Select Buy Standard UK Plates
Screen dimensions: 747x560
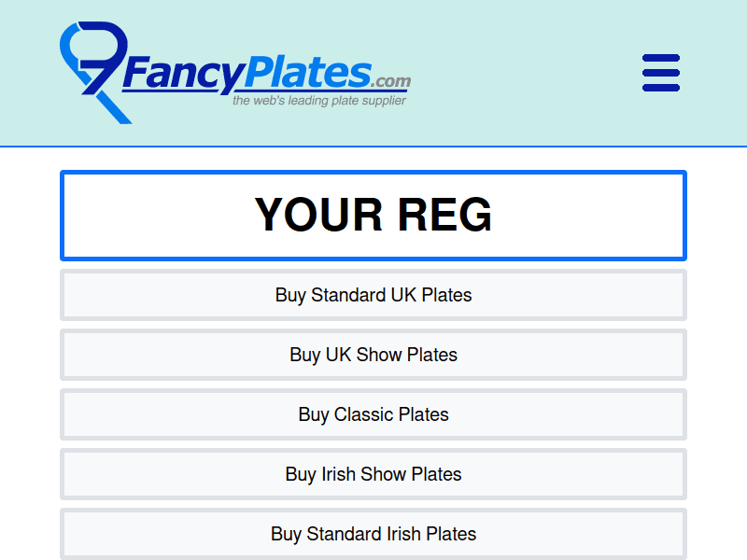click(373, 295)
